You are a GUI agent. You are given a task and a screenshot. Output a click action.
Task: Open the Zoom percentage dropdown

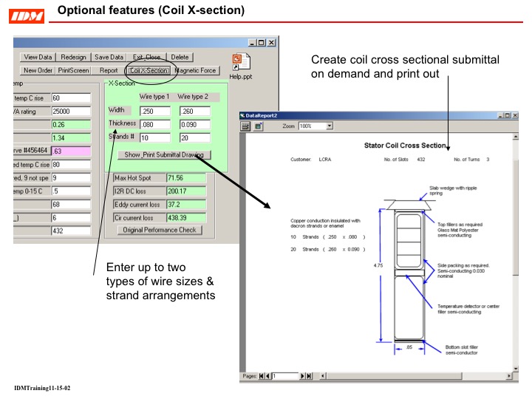[x=330, y=126]
